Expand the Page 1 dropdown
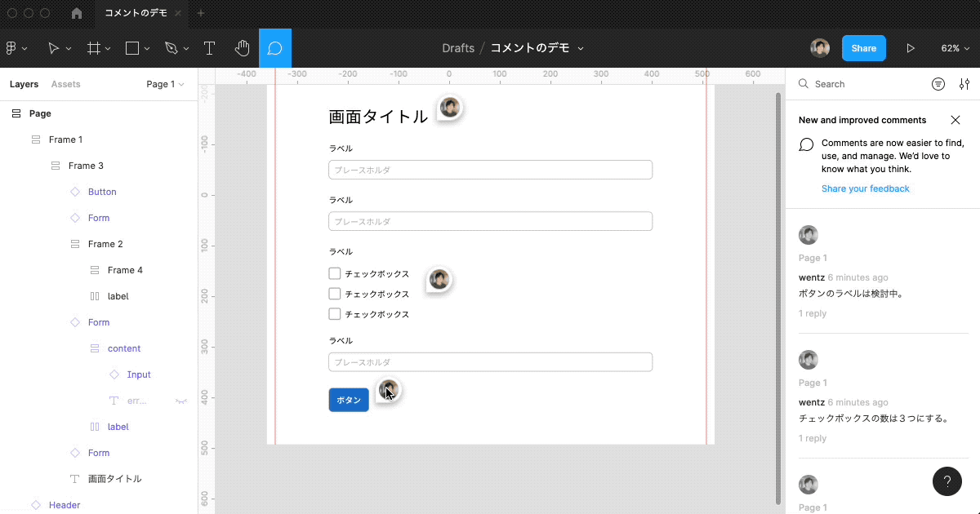The height and width of the screenshot is (514, 980). [165, 84]
